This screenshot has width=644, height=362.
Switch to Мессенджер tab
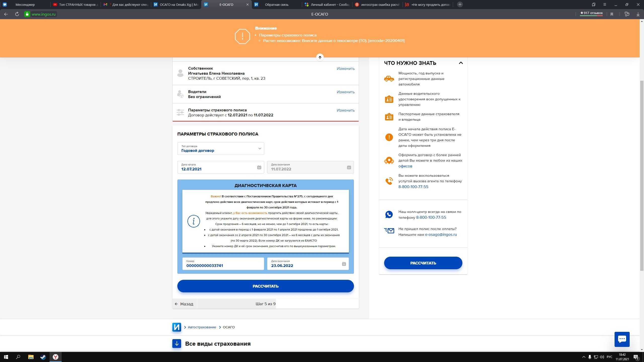coord(25,5)
